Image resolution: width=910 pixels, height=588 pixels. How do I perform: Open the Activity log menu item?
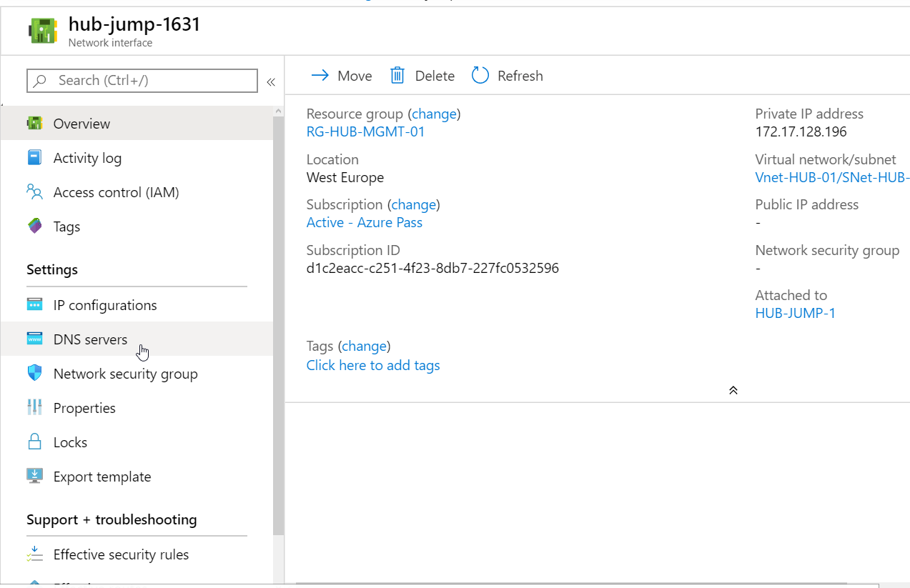[x=137, y=158]
